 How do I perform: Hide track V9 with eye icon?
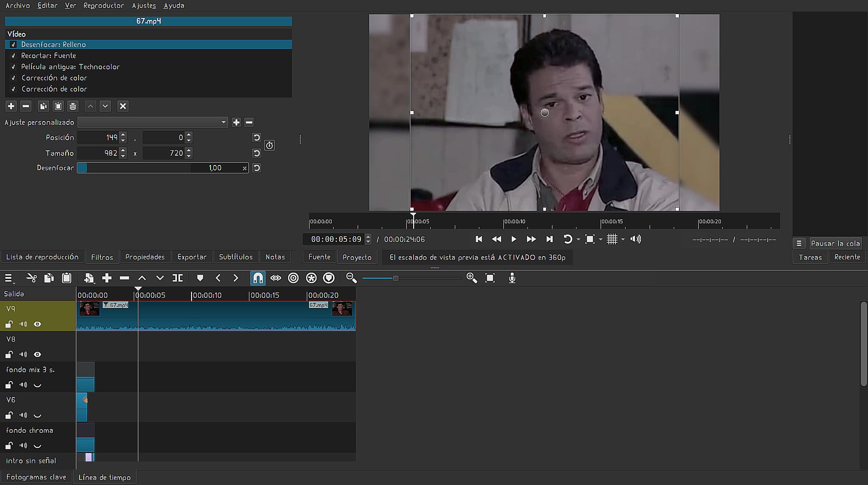pyautogui.click(x=37, y=324)
